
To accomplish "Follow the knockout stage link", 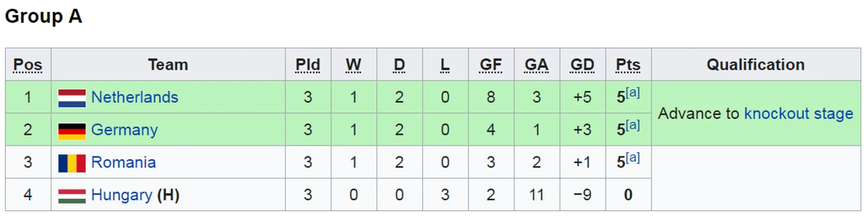I will pyautogui.click(x=798, y=113).
